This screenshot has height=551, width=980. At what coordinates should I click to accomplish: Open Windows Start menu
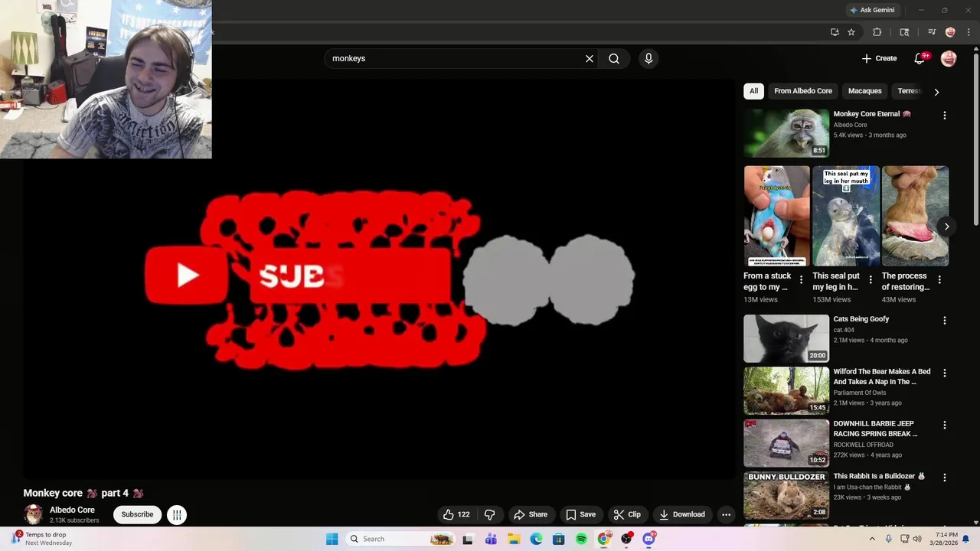[332, 539]
